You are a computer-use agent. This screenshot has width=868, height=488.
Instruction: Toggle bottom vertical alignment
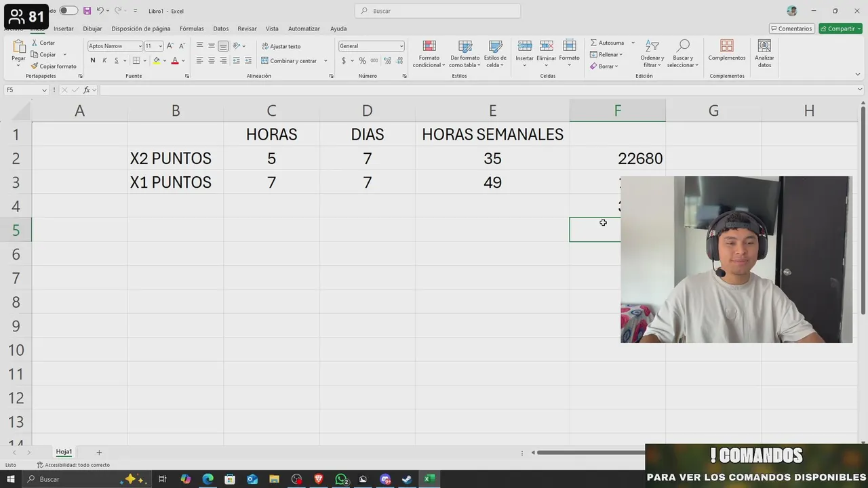coord(223,46)
